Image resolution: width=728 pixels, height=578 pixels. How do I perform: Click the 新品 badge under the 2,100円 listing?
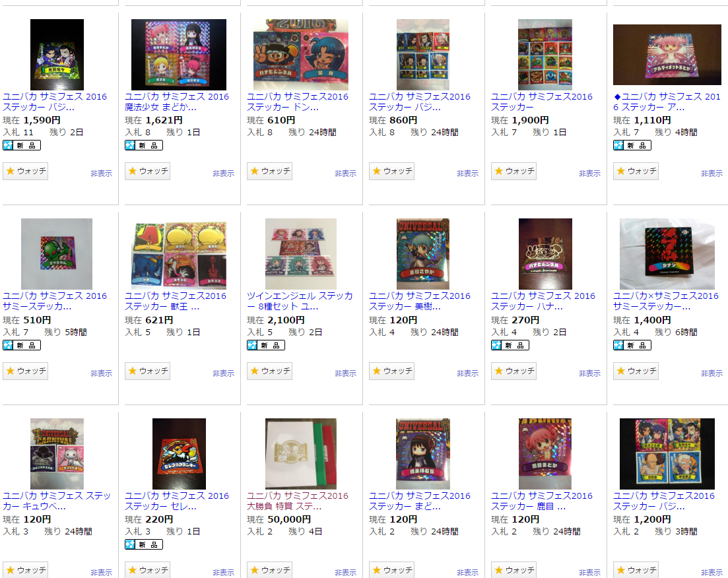pyautogui.click(x=266, y=345)
